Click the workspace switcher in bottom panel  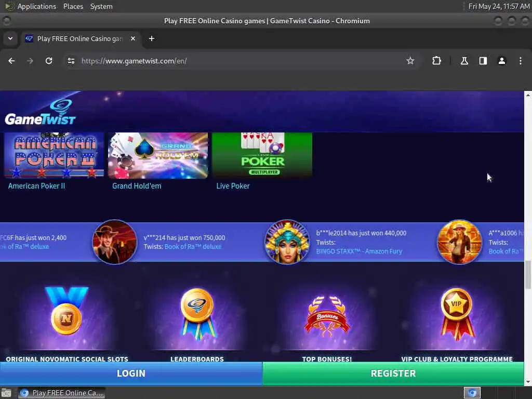click(x=472, y=393)
